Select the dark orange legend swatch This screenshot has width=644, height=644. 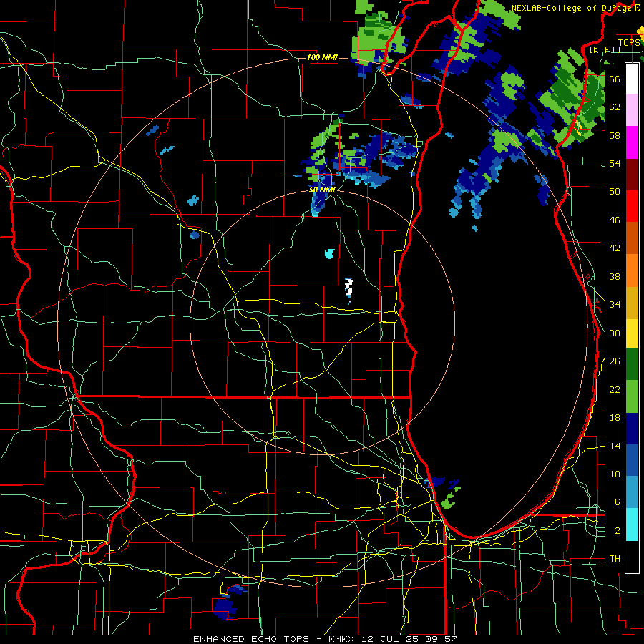pyautogui.click(x=632, y=238)
